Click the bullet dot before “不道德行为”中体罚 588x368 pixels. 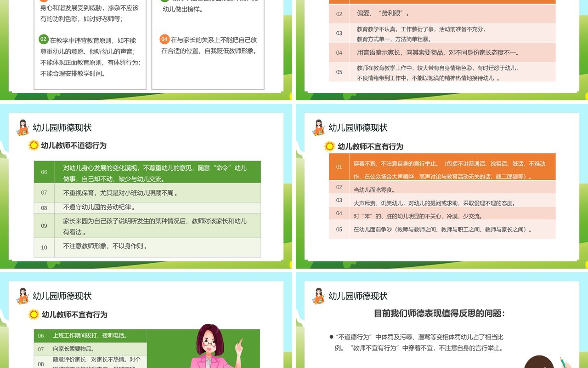pyautogui.click(x=331, y=337)
